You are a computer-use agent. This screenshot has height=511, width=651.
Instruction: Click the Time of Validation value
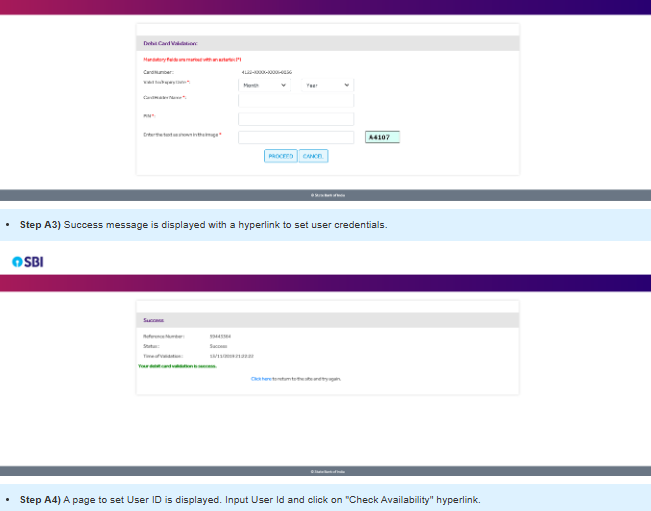coord(231,356)
